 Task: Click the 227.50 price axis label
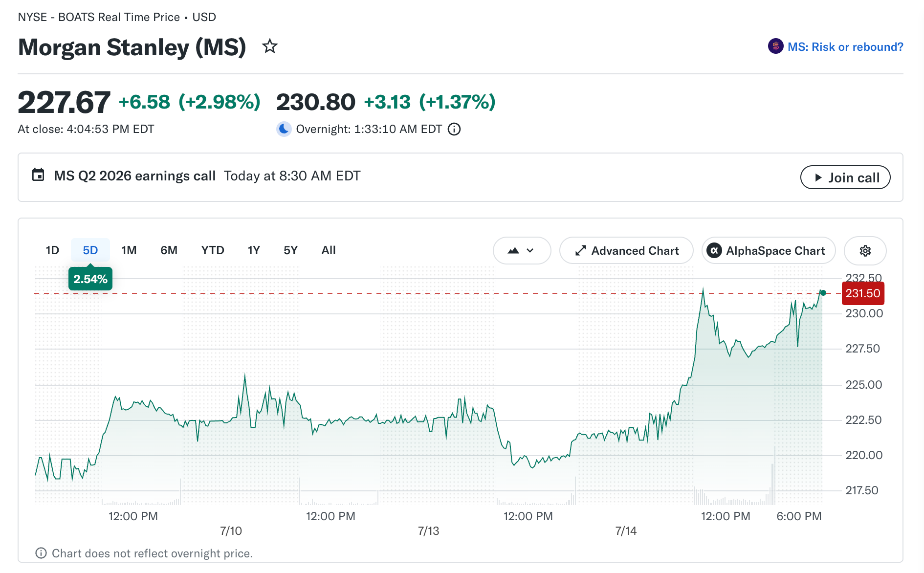click(x=862, y=349)
